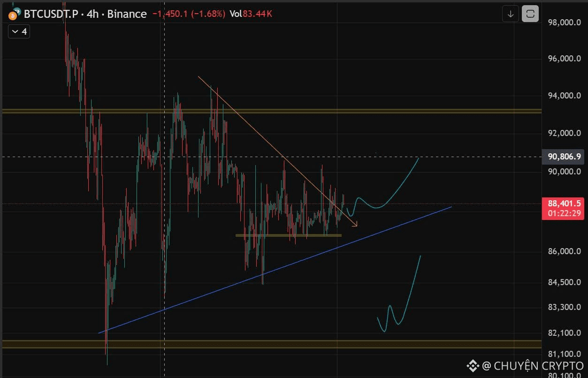Click the red 88,401.5 current price label
Viewport: 588px width, 378px height.
coord(564,203)
